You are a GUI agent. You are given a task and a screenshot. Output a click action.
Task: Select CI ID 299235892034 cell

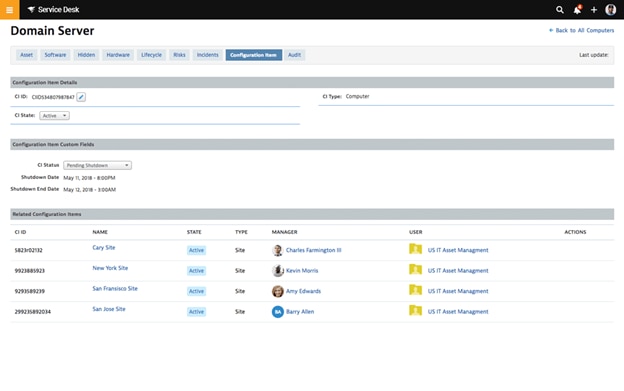(x=33, y=311)
